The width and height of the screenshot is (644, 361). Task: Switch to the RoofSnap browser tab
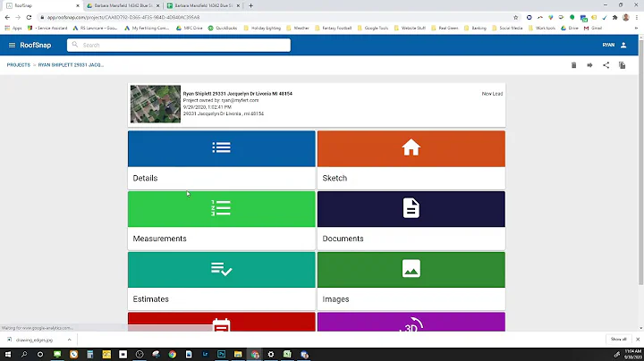[x=41, y=5]
